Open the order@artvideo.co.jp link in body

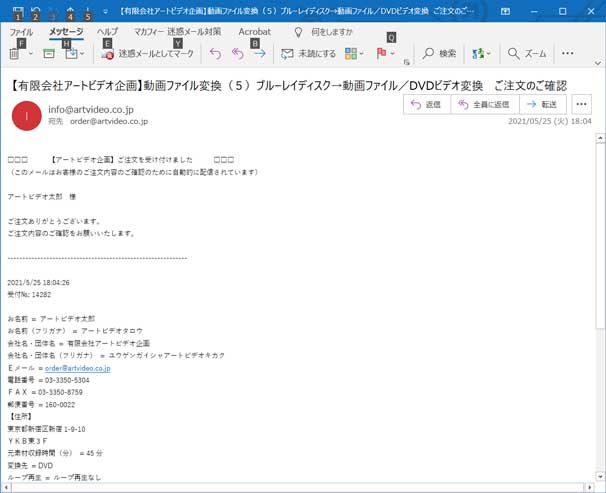78,368
